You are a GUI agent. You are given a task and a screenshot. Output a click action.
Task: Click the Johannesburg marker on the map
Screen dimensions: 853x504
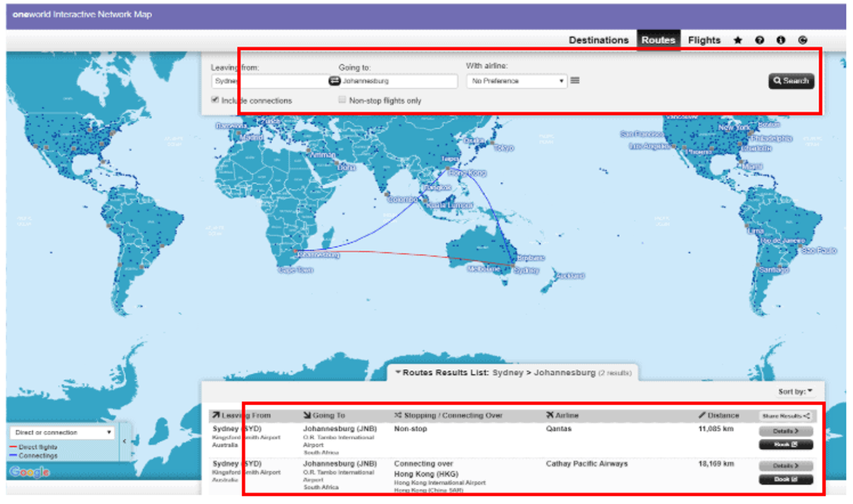[x=295, y=251]
